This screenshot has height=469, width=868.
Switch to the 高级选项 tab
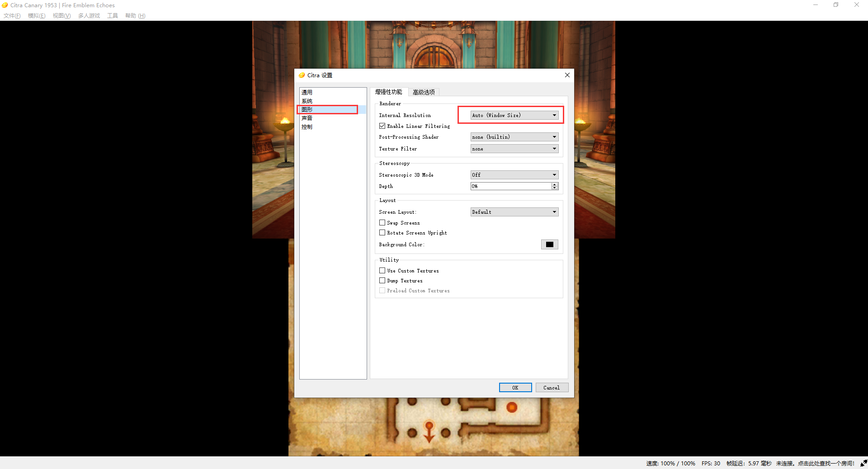[424, 92]
